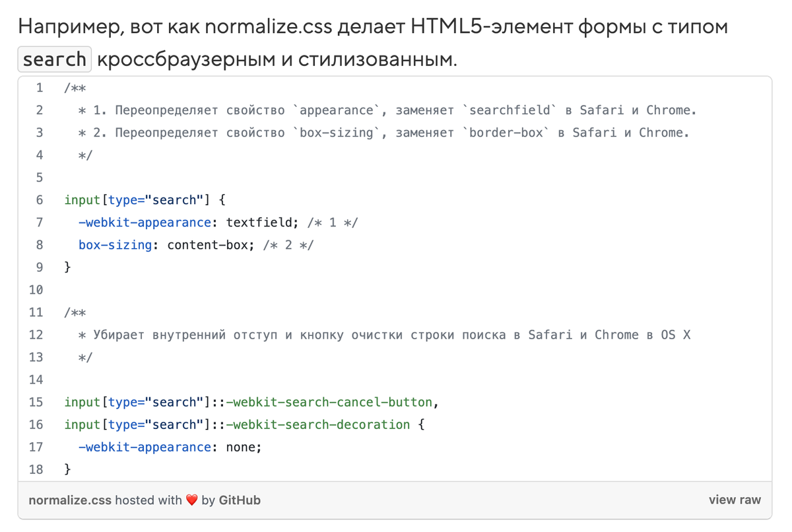Click the GitHub link in gist footer
Viewport: 792px width, 532px height.
(x=240, y=500)
